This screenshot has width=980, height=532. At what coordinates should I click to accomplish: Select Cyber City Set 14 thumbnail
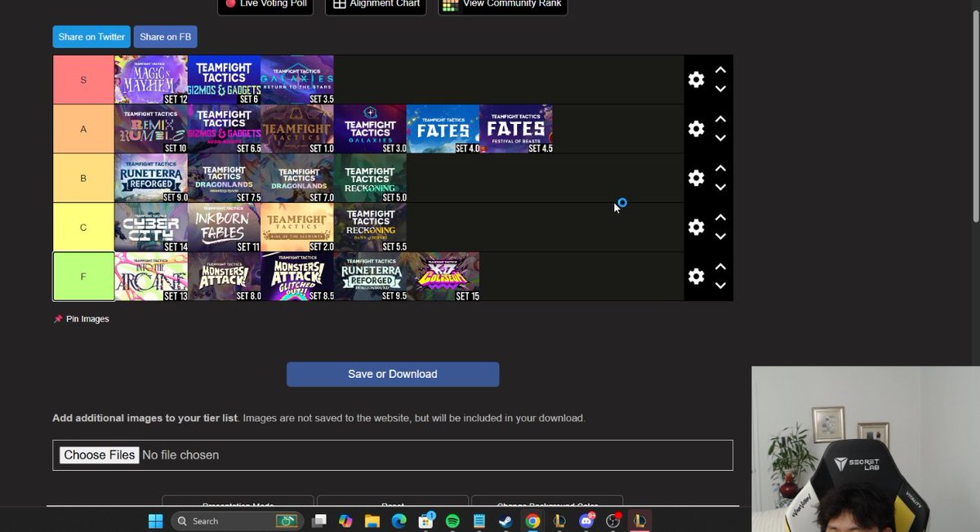click(x=151, y=227)
